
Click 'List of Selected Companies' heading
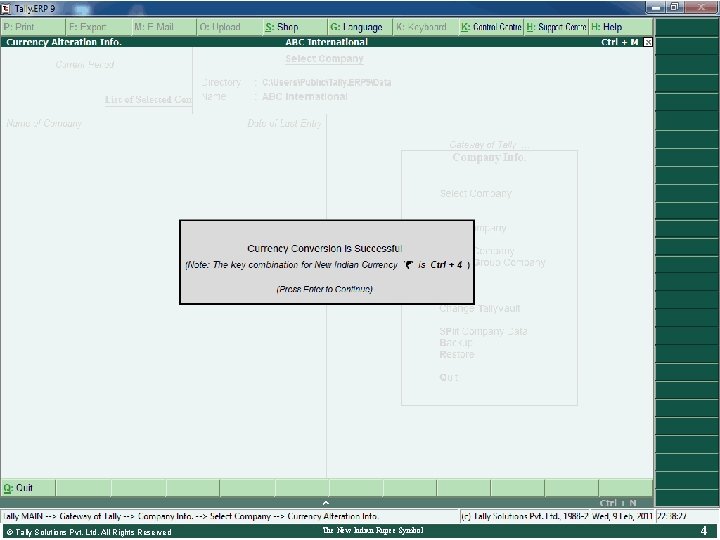pyautogui.click(x=148, y=100)
